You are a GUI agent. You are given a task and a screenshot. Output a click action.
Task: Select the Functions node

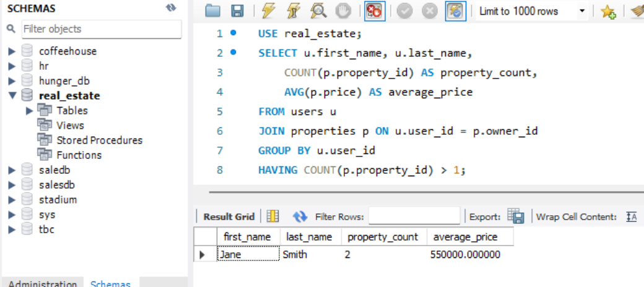(79, 155)
